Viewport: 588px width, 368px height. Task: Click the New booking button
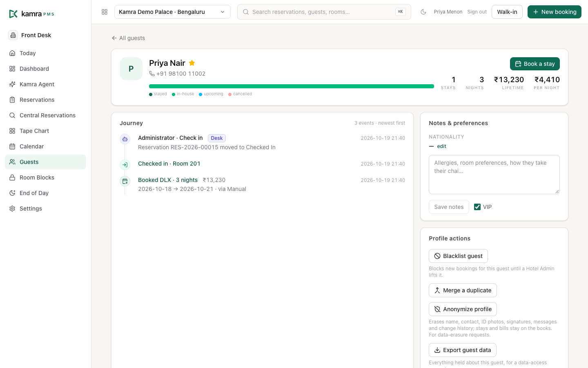555,12
